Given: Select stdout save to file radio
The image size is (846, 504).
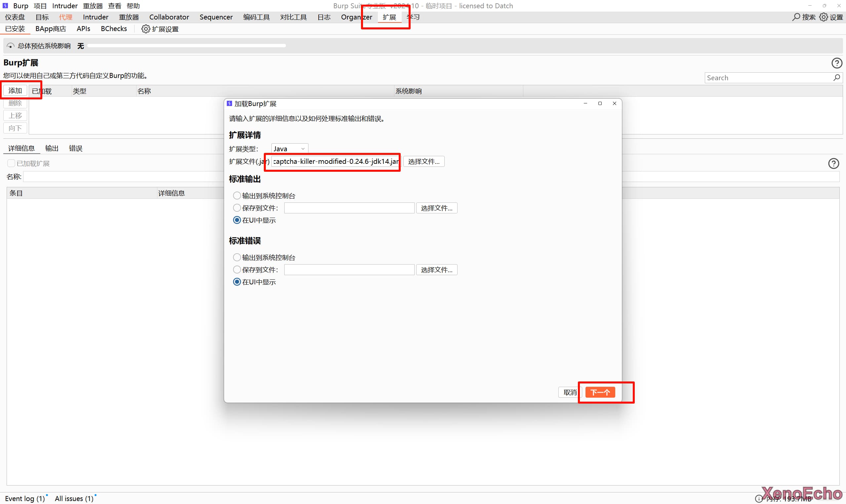Looking at the screenshot, I should pyautogui.click(x=237, y=208).
